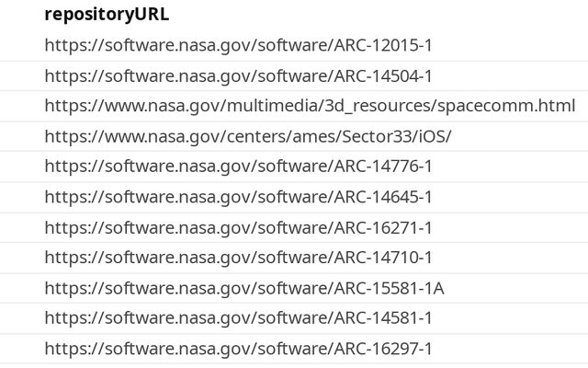
Task: Click the repositoryURL column header
Action: pyautogui.click(x=107, y=15)
